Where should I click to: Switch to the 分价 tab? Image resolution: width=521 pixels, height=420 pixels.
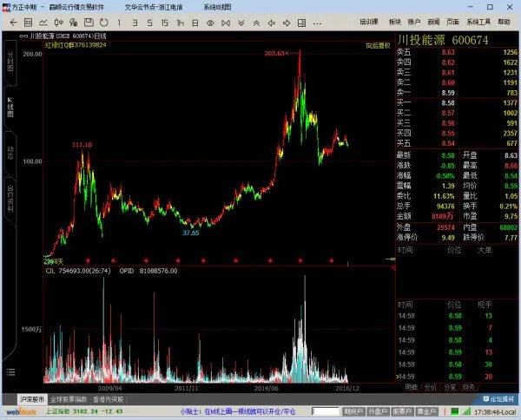[431, 387]
